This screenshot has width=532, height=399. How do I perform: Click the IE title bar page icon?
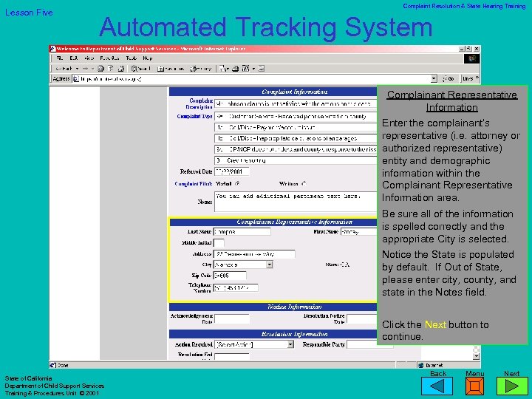coord(53,49)
